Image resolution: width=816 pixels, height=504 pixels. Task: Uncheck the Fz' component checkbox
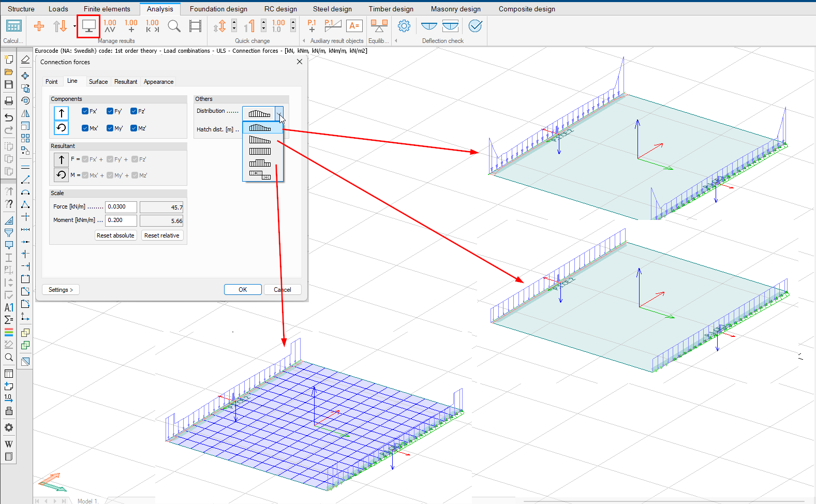click(133, 111)
